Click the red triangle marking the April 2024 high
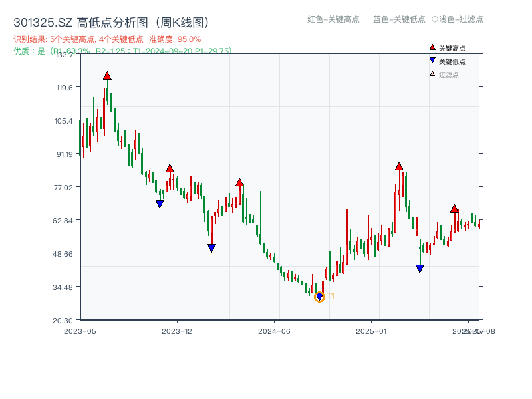 pyautogui.click(x=239, y=181)
